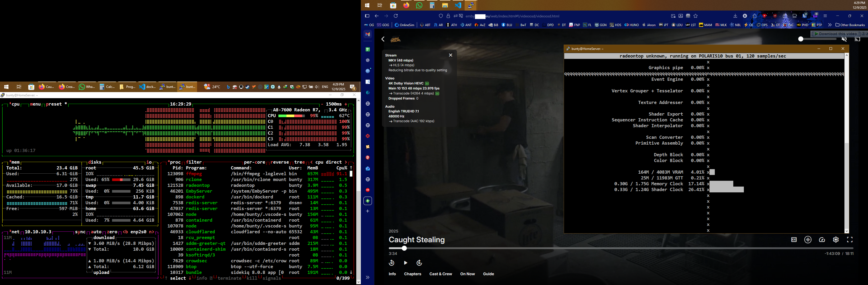The width and height of the screenshot is (868, 285).
Task: Expand the Other Bookmarks folder
Action: pyautogui.click(x=850, y=25)
